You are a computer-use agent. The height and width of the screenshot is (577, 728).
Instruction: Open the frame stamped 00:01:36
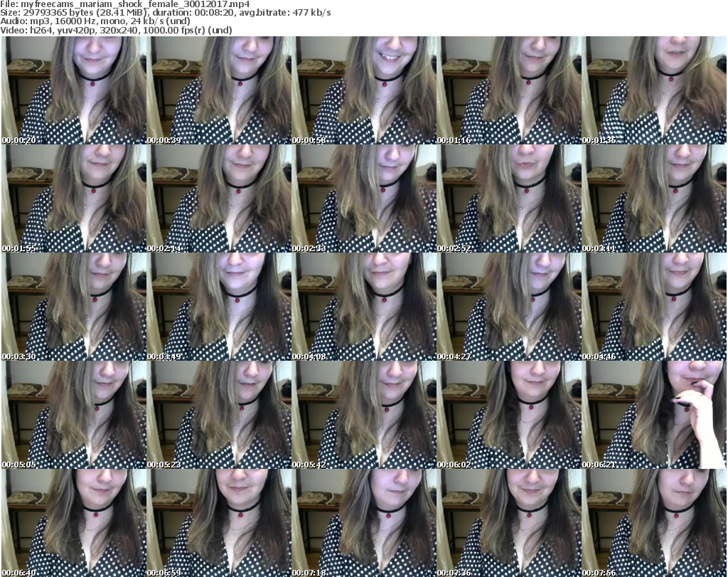pyautogui.click(x=654, y=90)
